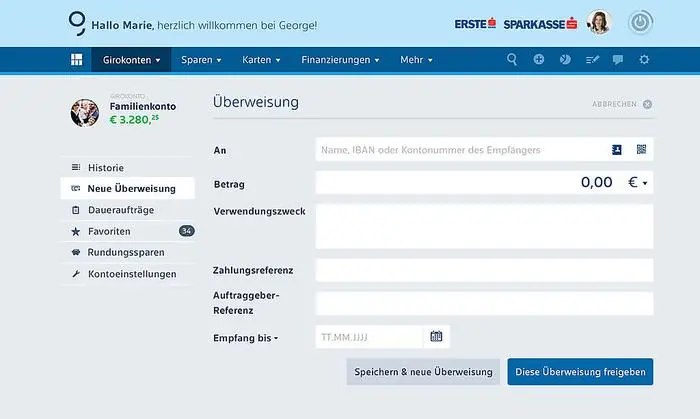Open the Euro currency dropdown
Image resolution: width=700 pixels, height=419 pixels.
pos(638,182)
